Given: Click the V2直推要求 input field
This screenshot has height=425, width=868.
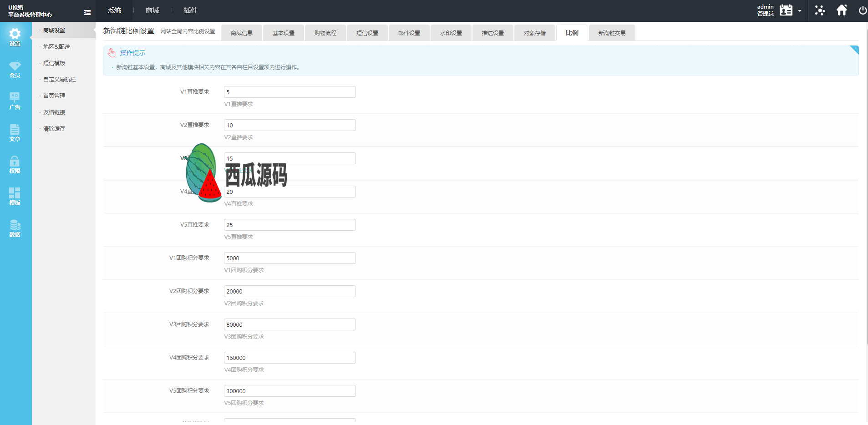Looking at the screenshot, I should [290, 125].
